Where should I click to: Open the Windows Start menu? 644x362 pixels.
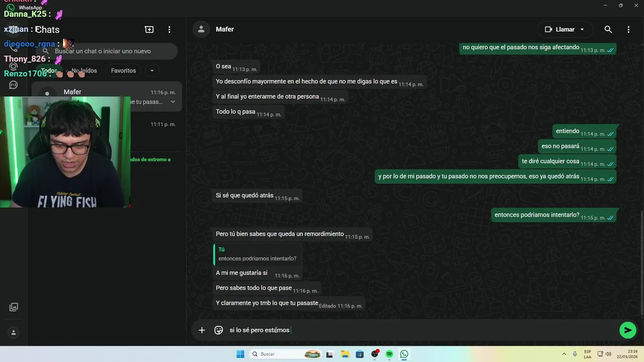tap(240, 354)
